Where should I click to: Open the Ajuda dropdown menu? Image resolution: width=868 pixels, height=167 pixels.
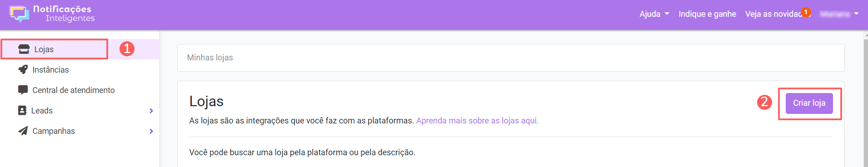(654, 14)
